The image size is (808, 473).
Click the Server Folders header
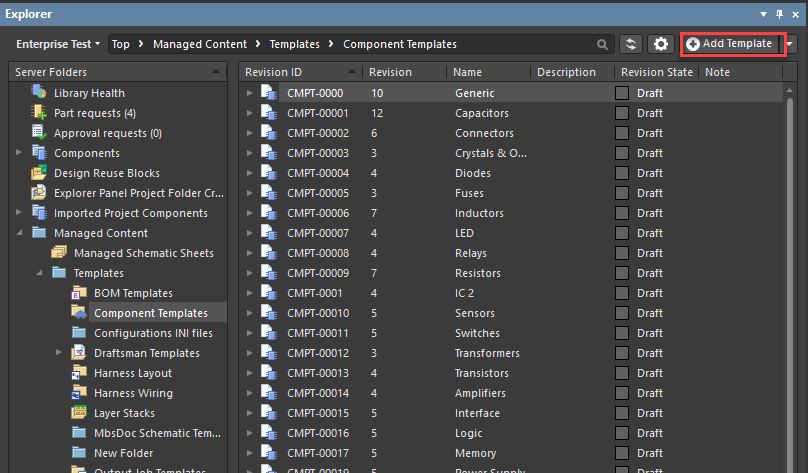tap(118, 72)
